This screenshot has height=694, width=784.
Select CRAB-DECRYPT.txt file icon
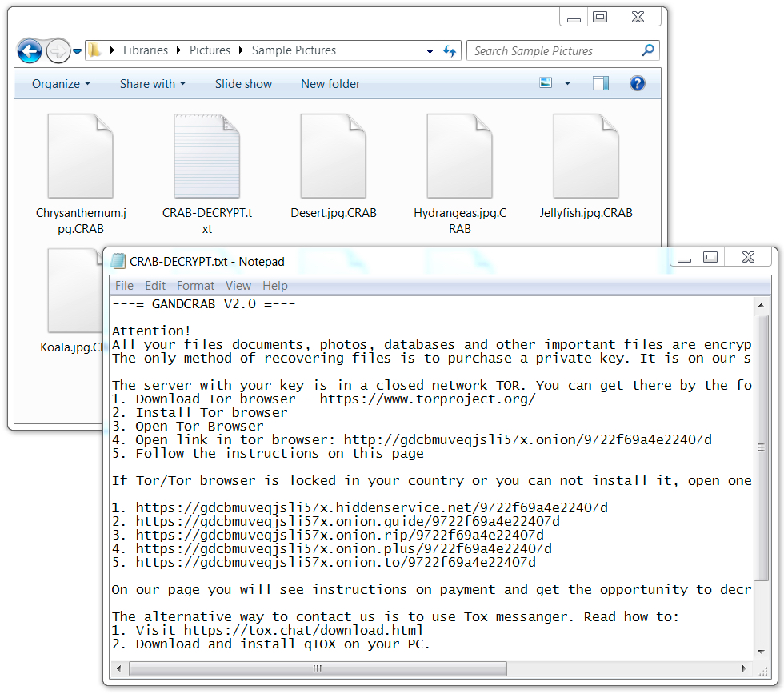coord(207,156)
